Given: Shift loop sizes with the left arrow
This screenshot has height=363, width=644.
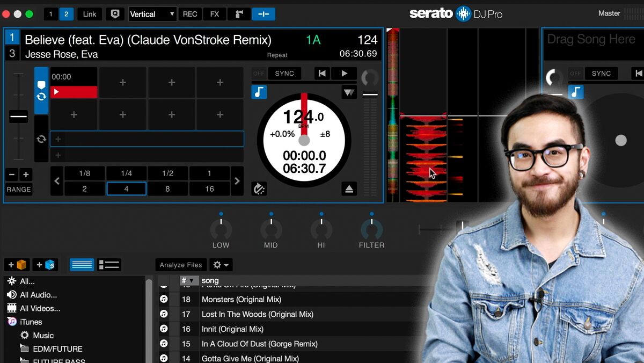Looking at the screenshot, I should (57, 181).
